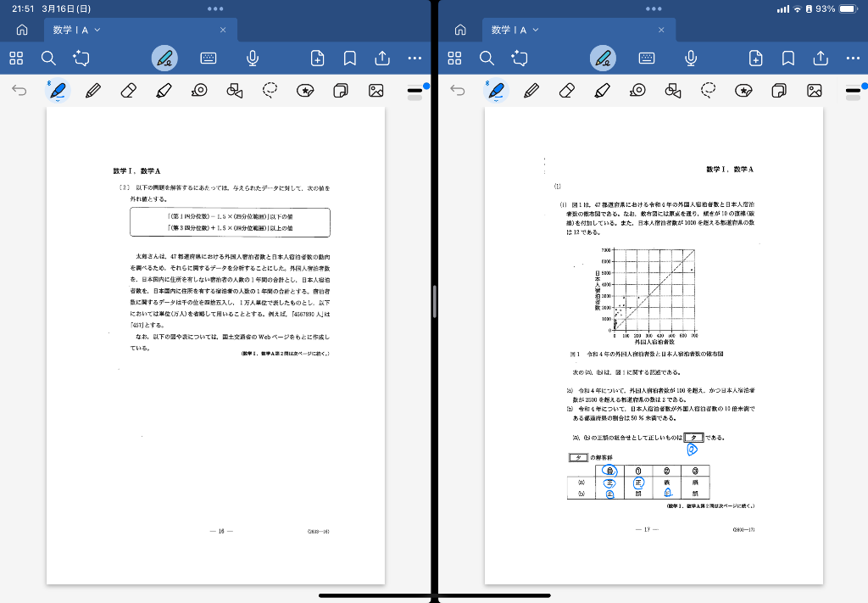
Task: Choose the lasso selection tool in left window
Action: pyautogui.click(x=270, y=91)
